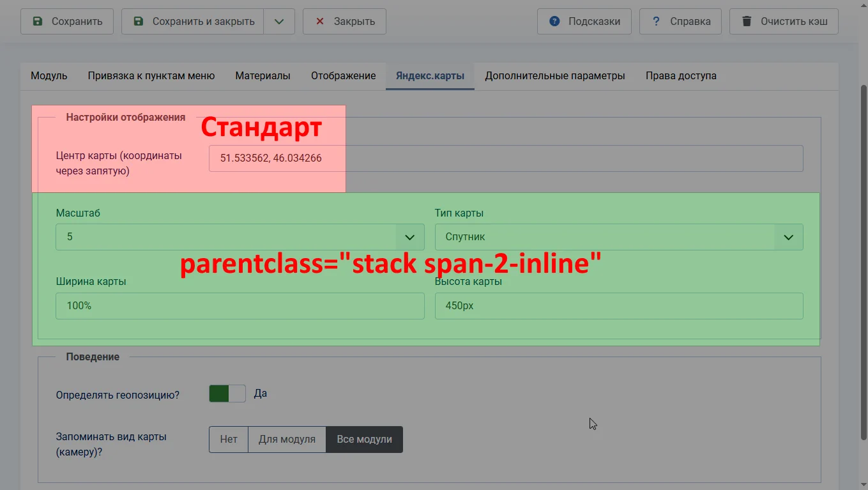The height and width of the screenshot is (490, 868).
Task: Click the save icon on Сохранить button
Action: pyautogui.click(x=38, y=21)
